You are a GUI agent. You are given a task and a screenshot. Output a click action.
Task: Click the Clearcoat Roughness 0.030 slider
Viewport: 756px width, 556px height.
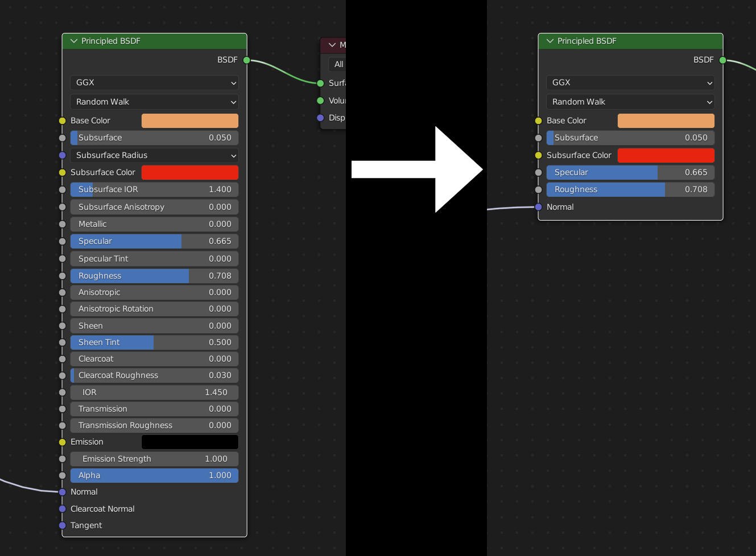pyautogui.click(x=155, y=375)
